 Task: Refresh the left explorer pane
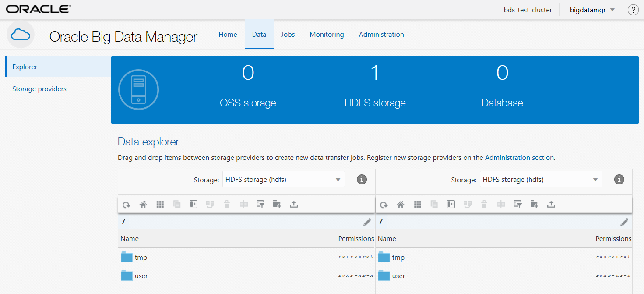tap(127, 204)
